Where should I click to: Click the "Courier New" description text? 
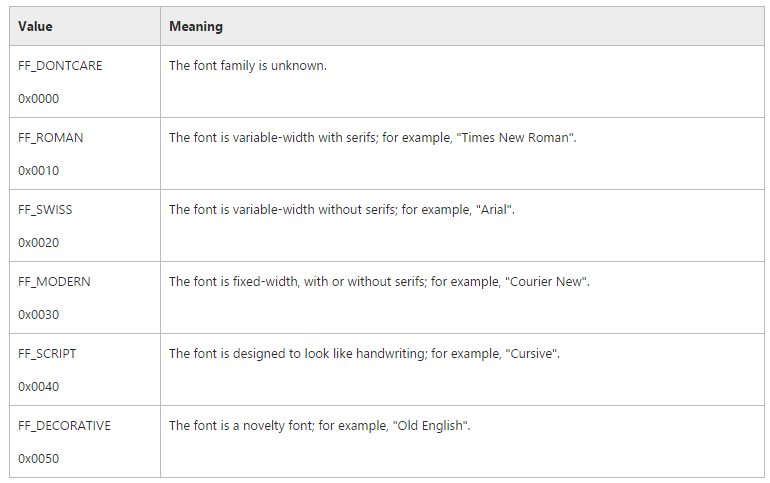click(379, 282)
